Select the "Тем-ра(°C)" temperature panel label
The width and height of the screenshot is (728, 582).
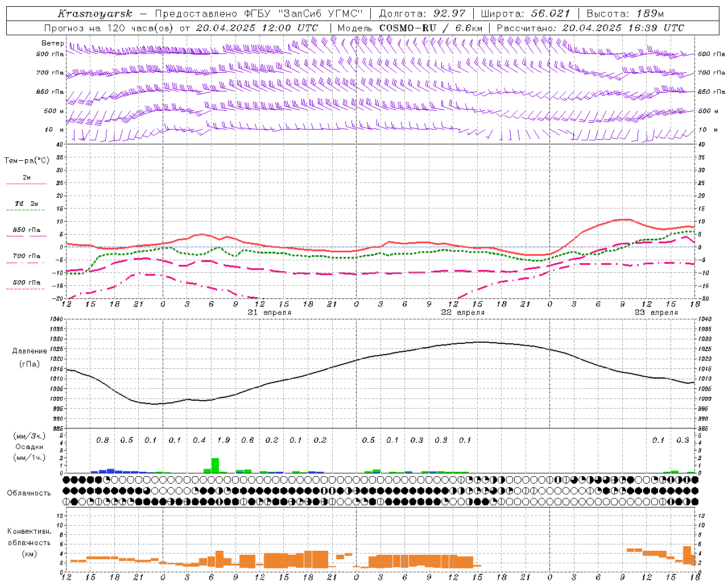(x=27, y=161)
